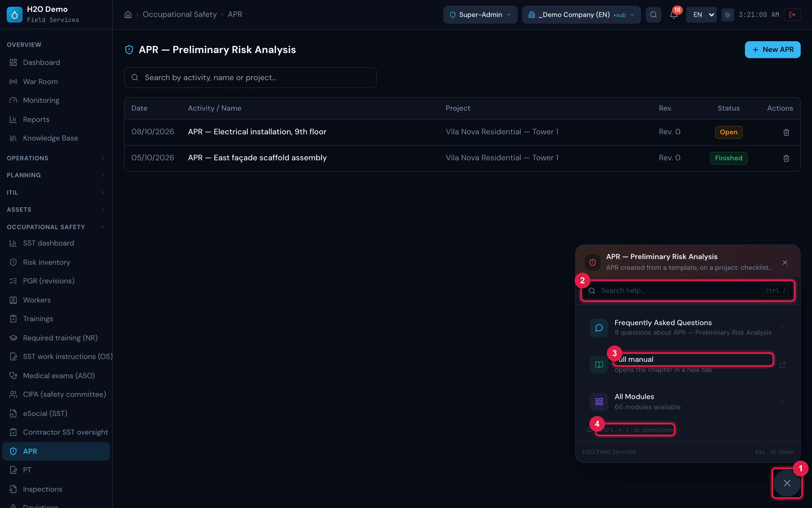This screenshot has height=508, width=812.
Task: Open the _Demo Company (EN) selector
Action: tap(581, 15)
